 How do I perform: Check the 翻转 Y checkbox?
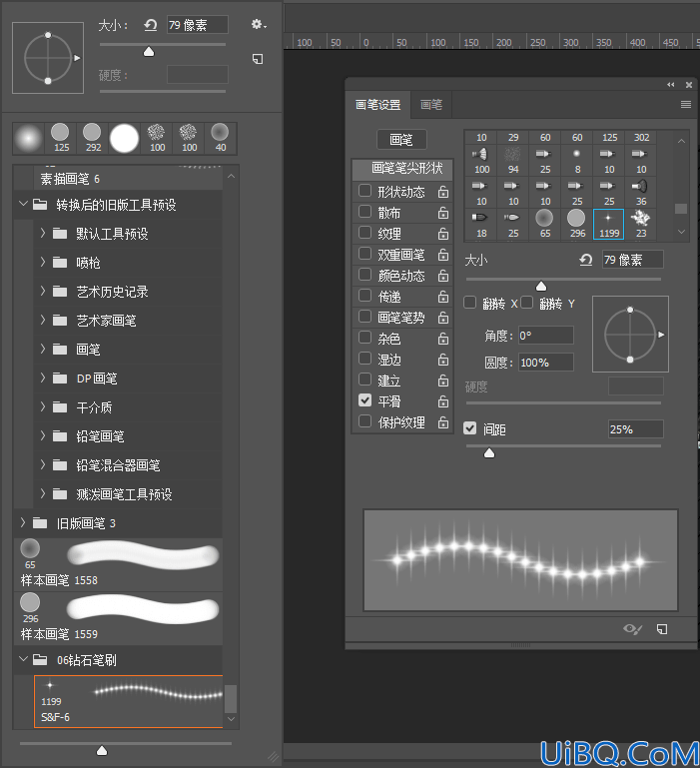point(526,303)
